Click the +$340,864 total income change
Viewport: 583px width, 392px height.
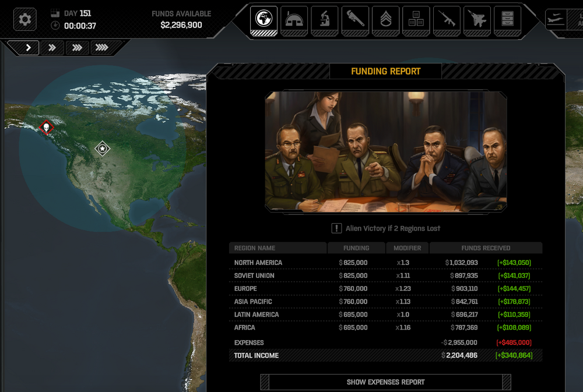click(514, 355)
